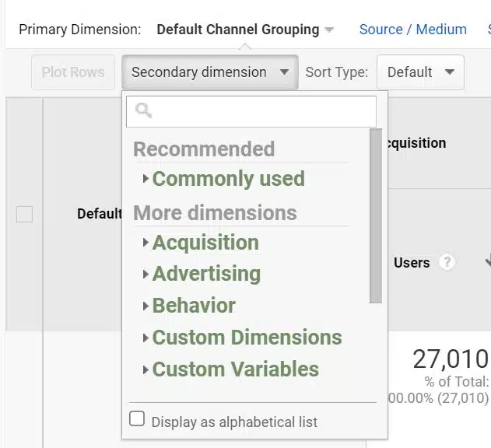Image resolution: width=491 pixels, height=448 pixels.
Task: Enable Display as alphabetical list checkbox
Action: point(137,419)
